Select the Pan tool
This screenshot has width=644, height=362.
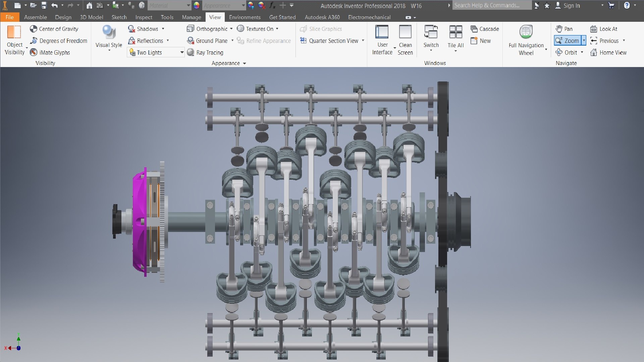point(564,29)
